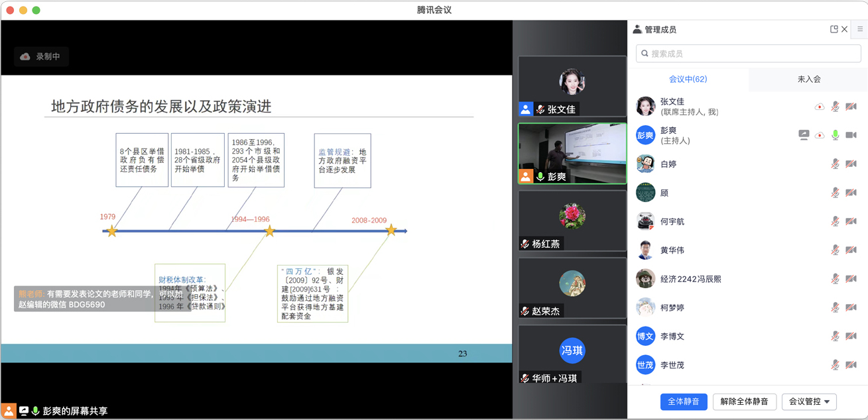Image resolution: width=868 pixels, height=420 pixels.
Task: Open the hamburger menu at panel top-right
Action: 860,29
